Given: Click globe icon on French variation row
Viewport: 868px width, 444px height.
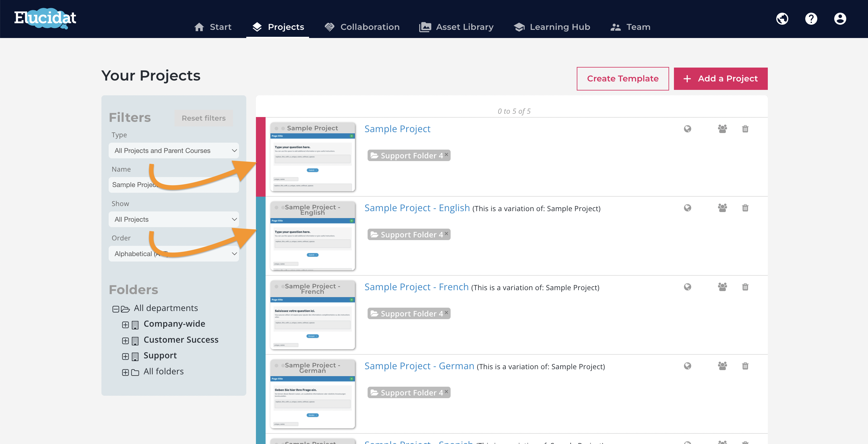Looking at the screenshot, I should tap(688, 287).
